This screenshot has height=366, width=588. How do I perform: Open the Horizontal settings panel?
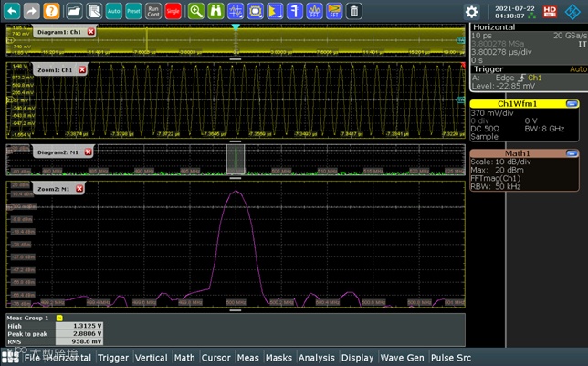pos(494,27)
